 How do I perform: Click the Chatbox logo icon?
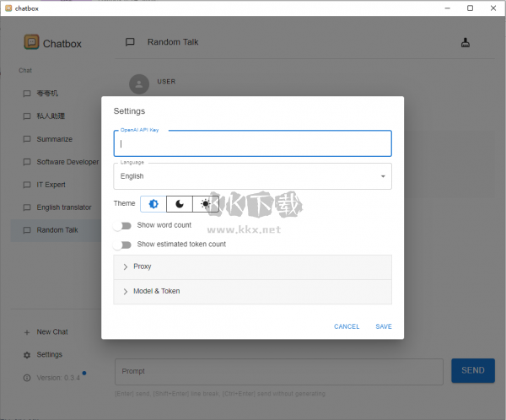pos(31,42)
